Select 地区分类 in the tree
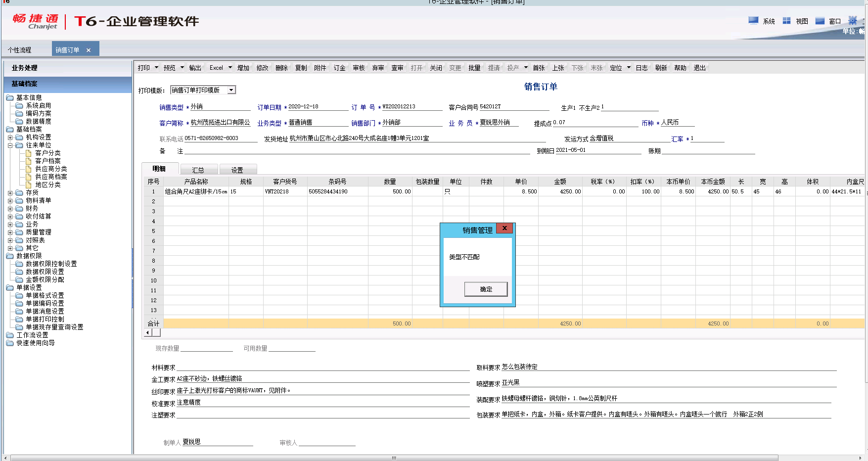 [x=47, y=184]
